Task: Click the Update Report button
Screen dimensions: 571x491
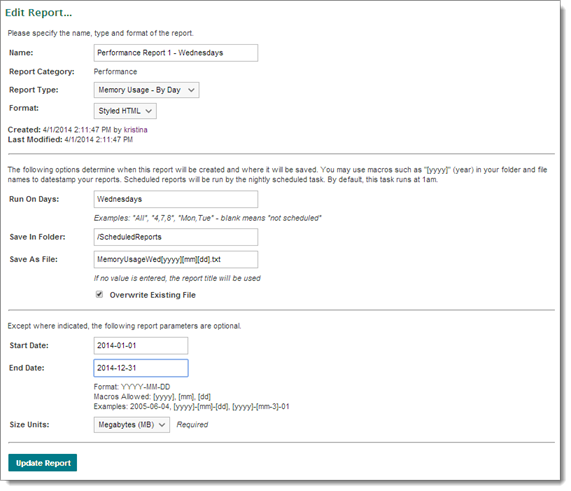Action: point(43,463)
